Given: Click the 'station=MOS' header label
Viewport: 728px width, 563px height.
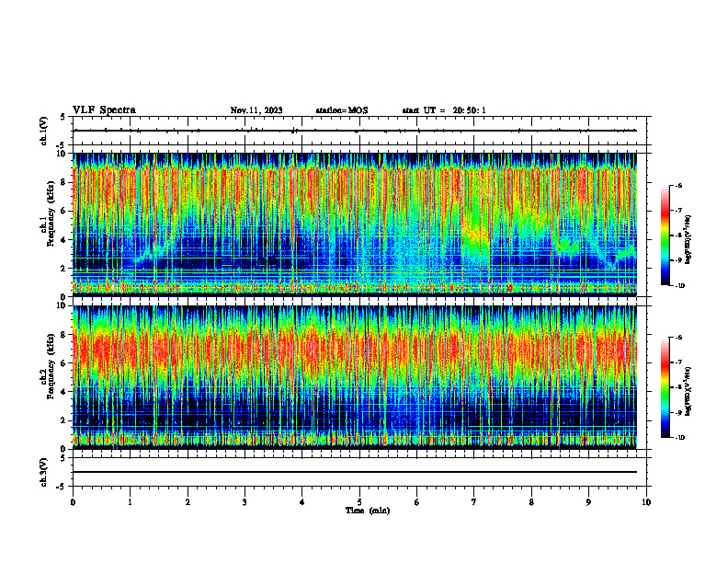Looking at the screenshot, I should click(342, 110).
